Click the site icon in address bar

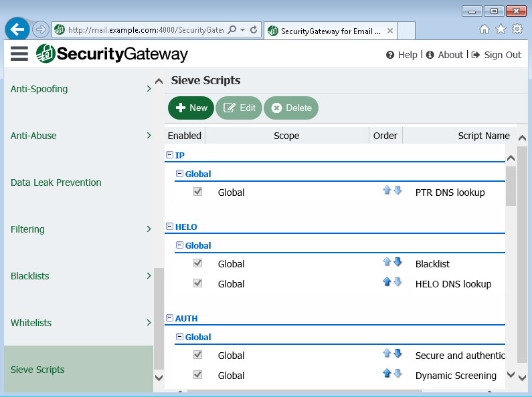tap(60, 30)
